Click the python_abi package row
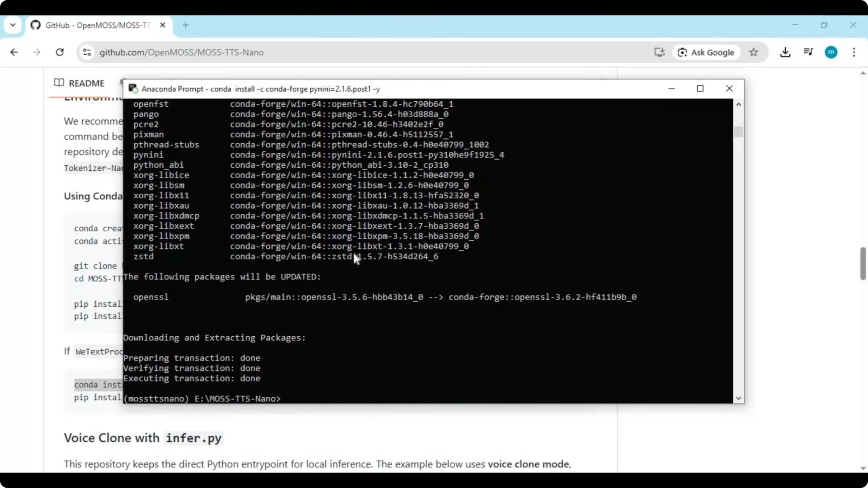Image resolution: width=868 pixels, height=488 pixels. [291, 165]
